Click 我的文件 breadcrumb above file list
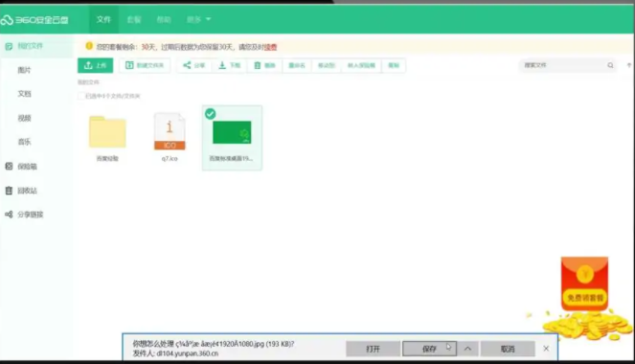The width and height of the screenshot is (635, 364). 88,82
